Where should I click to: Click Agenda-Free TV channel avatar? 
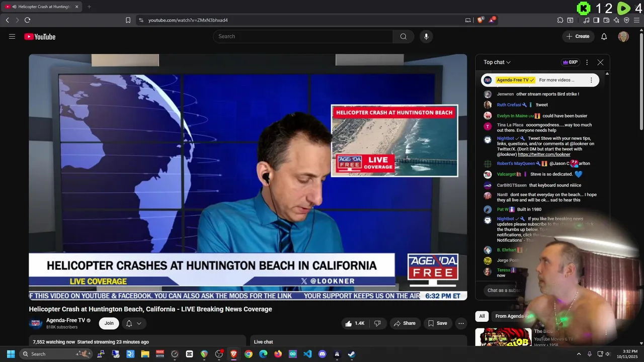pyautogui.click(x=36, y=323)
